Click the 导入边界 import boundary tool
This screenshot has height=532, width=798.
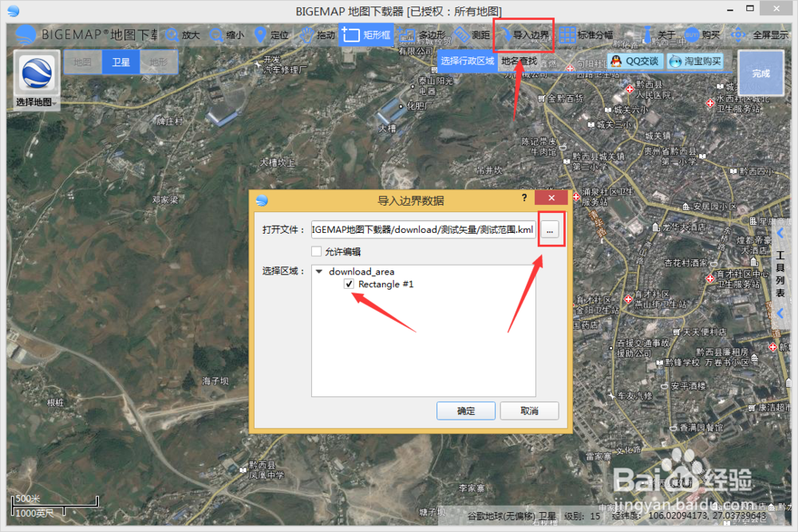tap(523, 34)
